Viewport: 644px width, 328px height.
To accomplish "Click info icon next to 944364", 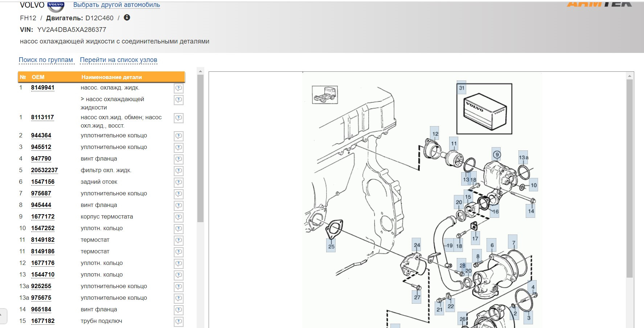I will click(x=179, y=136).
